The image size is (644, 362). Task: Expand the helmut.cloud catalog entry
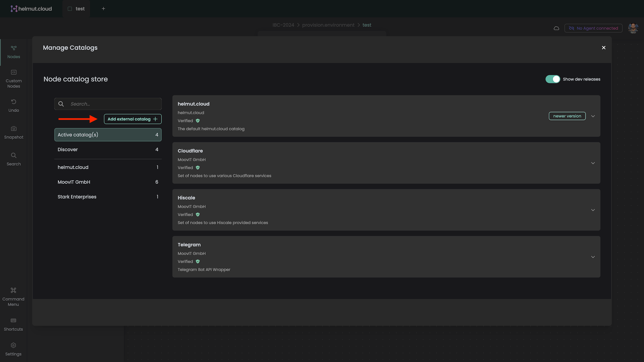(x=593, y=116)
